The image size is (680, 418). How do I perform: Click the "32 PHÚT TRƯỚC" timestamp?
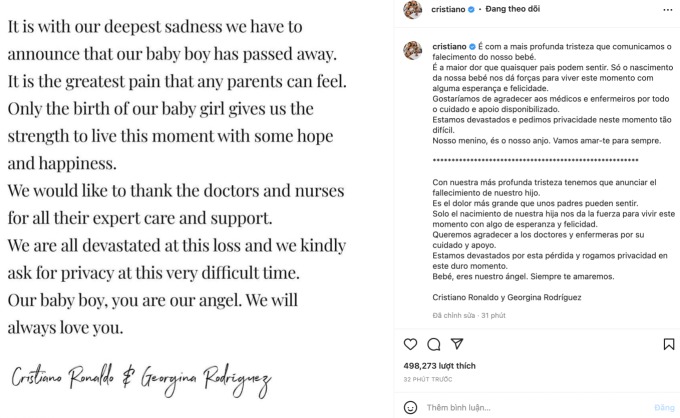pos(430,379)
